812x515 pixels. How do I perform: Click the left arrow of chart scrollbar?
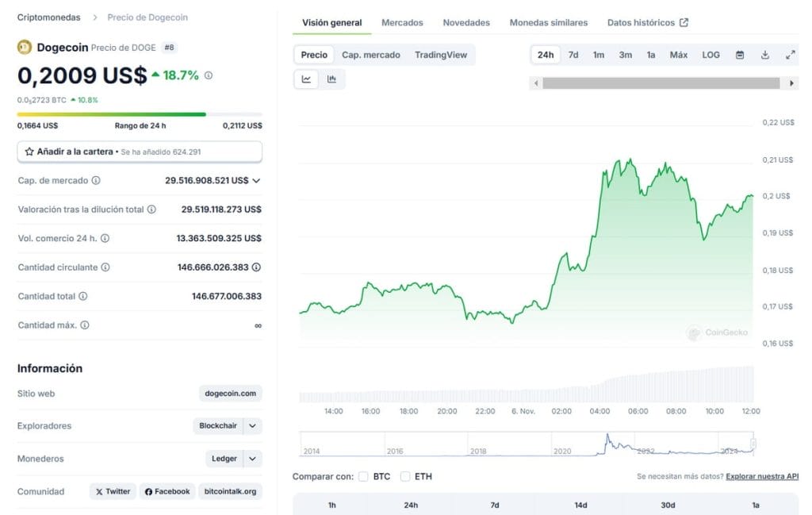pos(536,83)
